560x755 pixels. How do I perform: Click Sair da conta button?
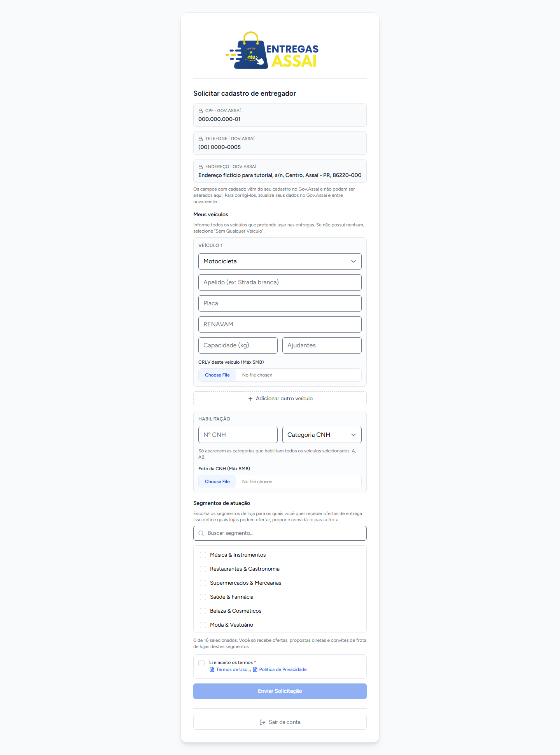[x=280, y=722]
